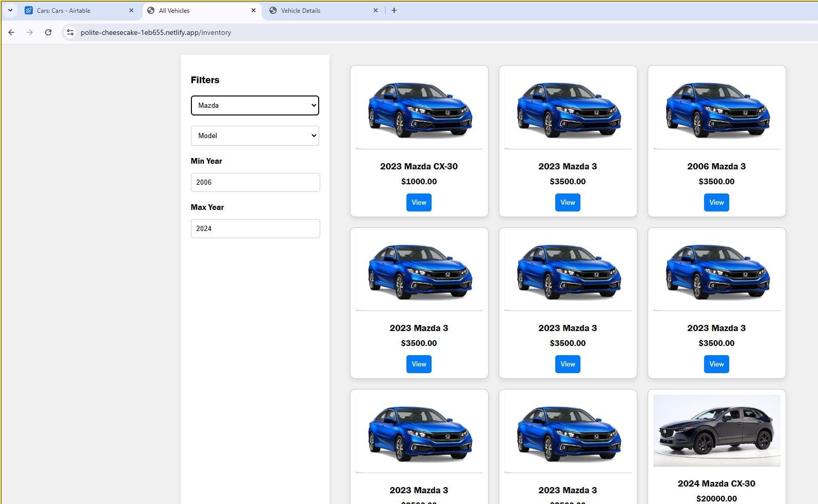Screen dimensions: 818x504
Task: Open the 2023 Mazda CX-30 car image
Action: [419, 110]
